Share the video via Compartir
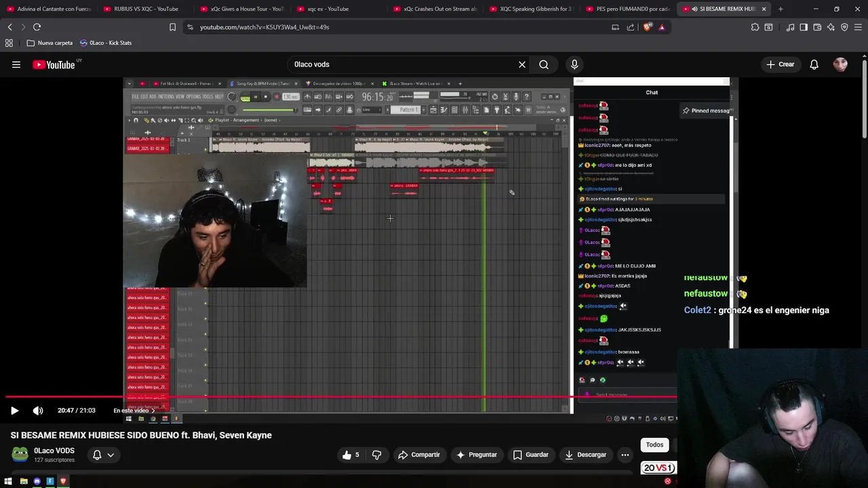The image size is (868, 488). [419, 455]
